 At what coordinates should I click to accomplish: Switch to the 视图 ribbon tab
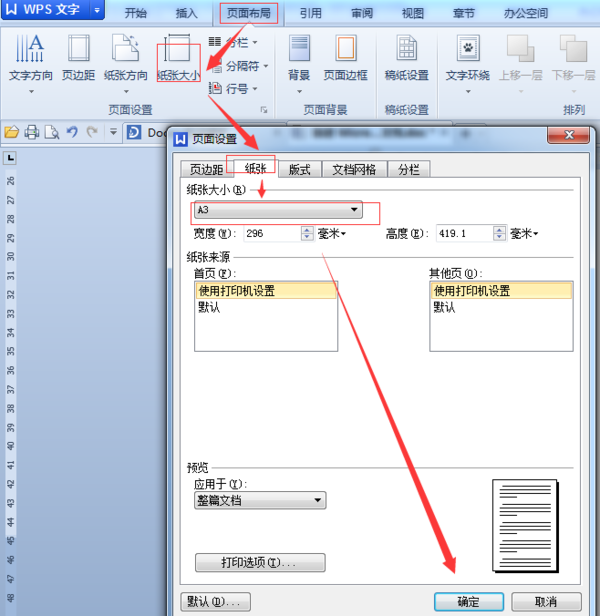tap(413, 13)
